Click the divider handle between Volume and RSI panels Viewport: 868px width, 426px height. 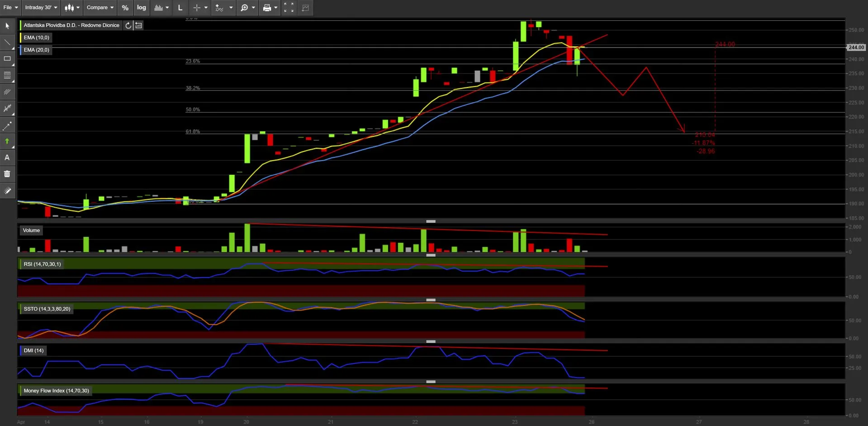[431, 255]
